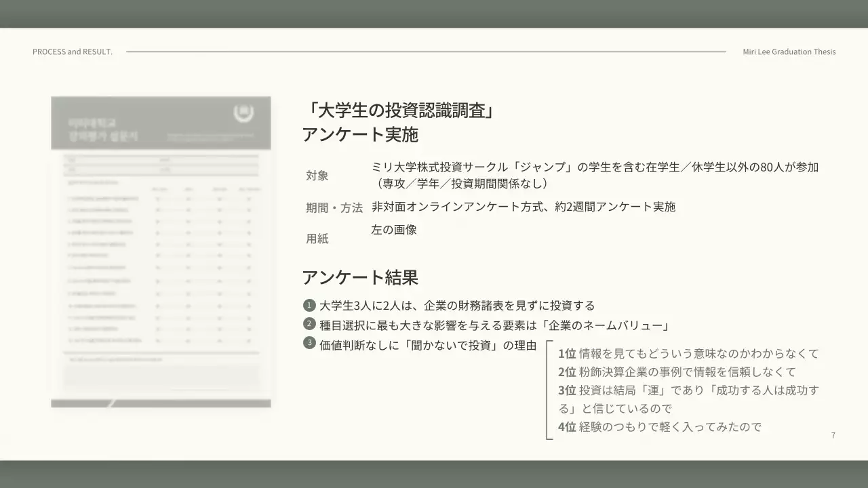Image resolution: width=868 pixels, height=488 pixels.
Task: Select the アンケート結果 section heading
Action: click(360, 277)
